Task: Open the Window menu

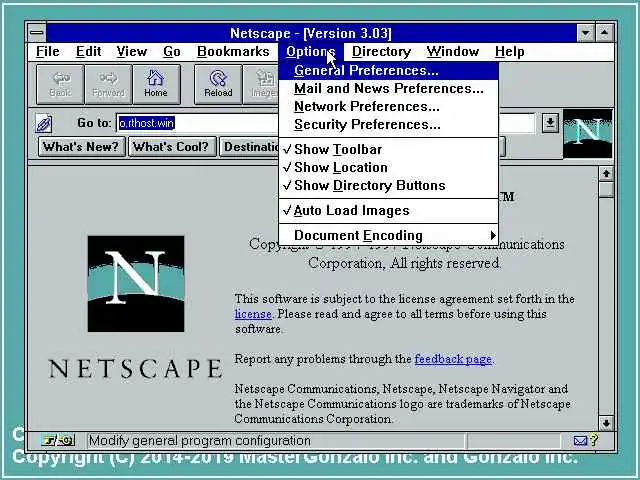Action: pos(453,52)
